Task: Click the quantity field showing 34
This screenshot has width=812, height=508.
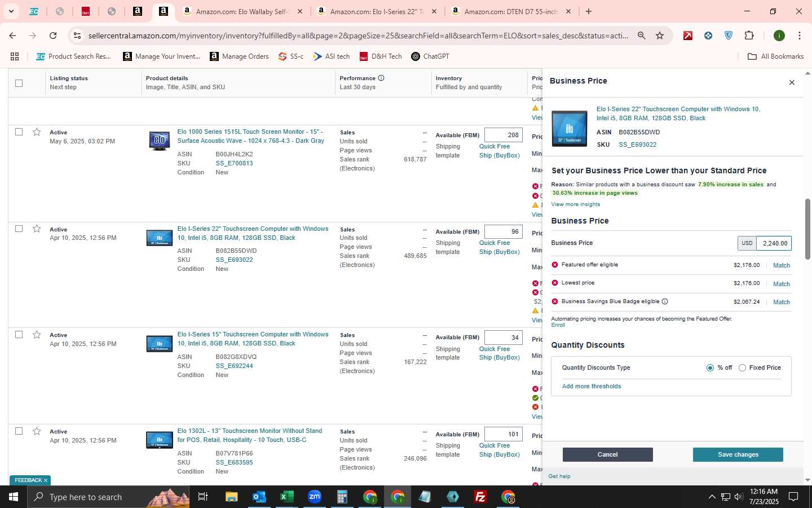Action: point(504,338)
